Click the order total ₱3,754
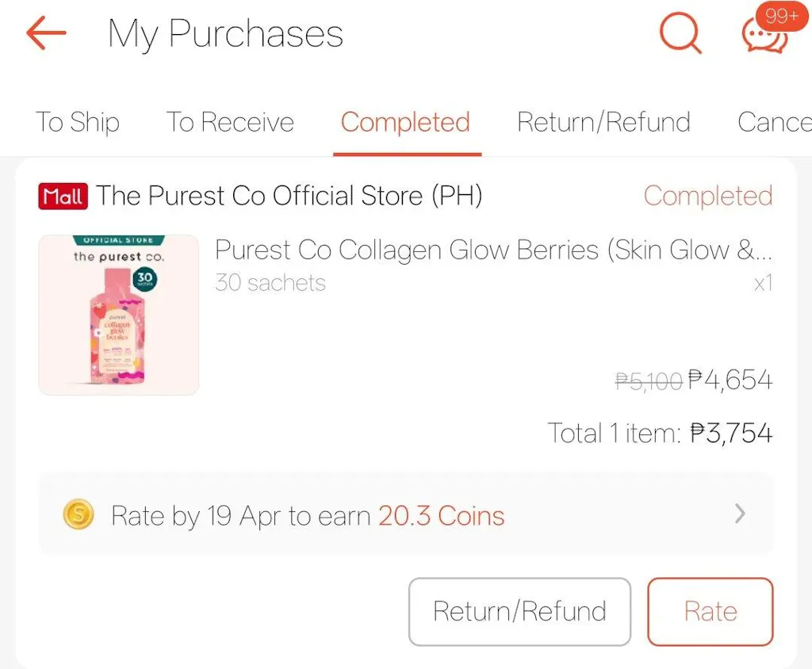812x669 pixels. tap(731, 433)
